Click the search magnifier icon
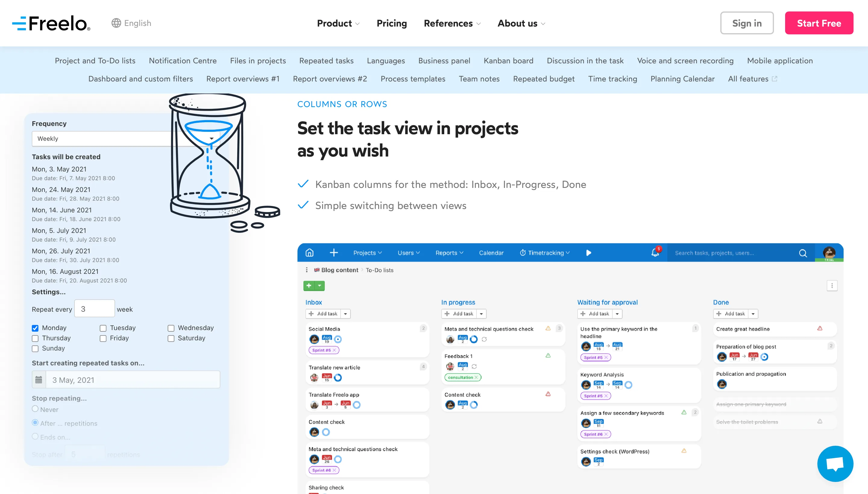The height and width of the screenshot is (494, 868). (x=803, y=253)
